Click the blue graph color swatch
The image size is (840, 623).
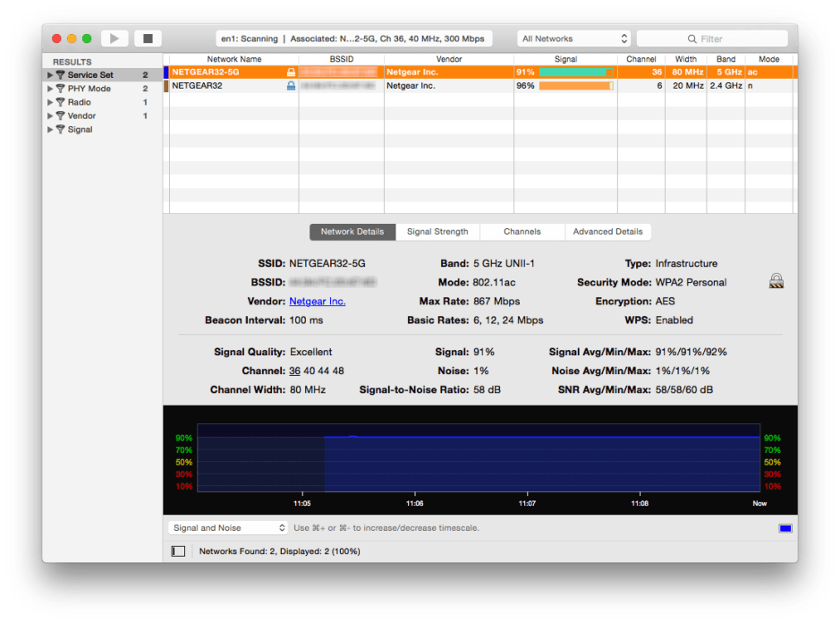pyautogui.click(x=786, y=527)
